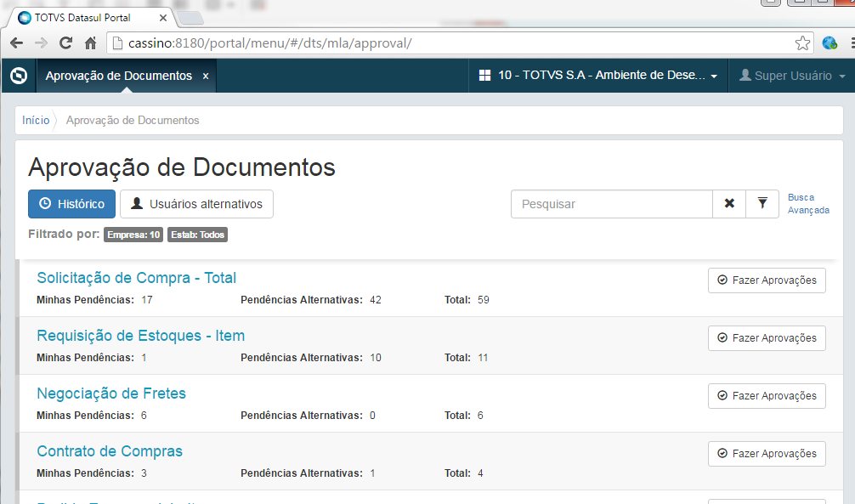
Task: Clear search with the X icon button
Action: tap(729, 203)
